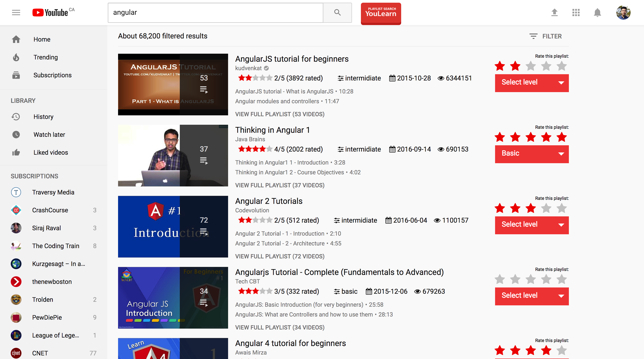
Task: Open Select level dropdown for Angular 2 Tutorials
Action: [x=532, y=225]
